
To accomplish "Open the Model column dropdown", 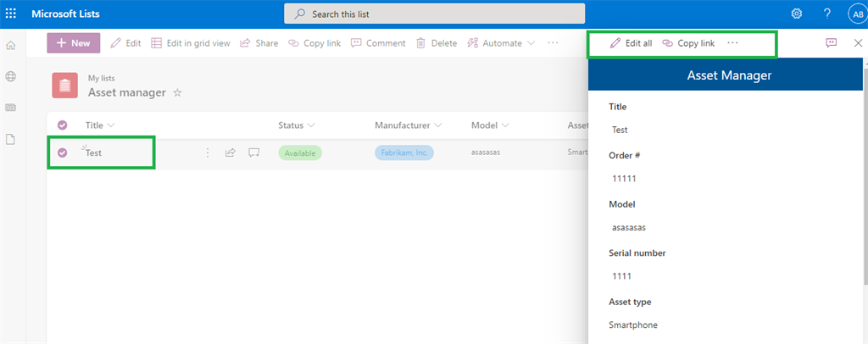I will coord(489,125).
